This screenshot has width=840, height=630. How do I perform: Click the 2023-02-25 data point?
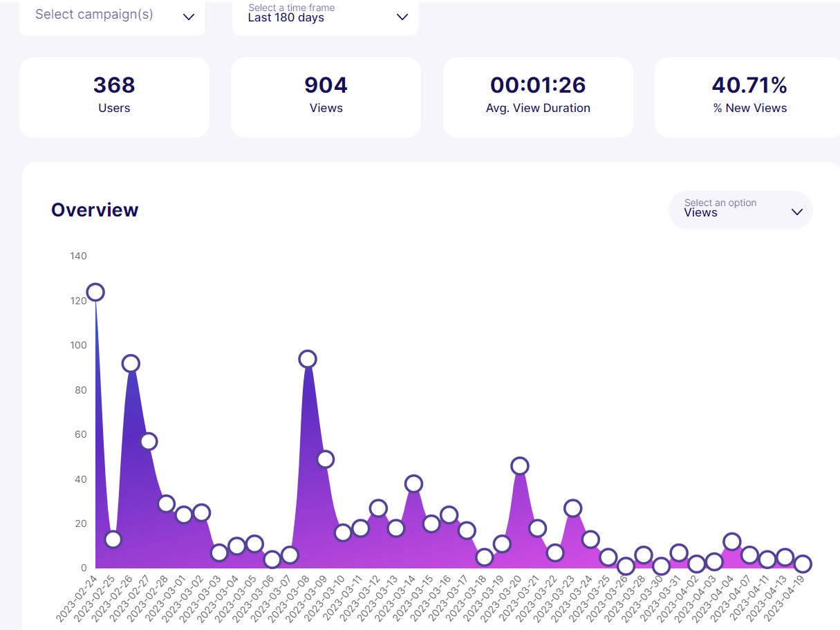point(113,539)
